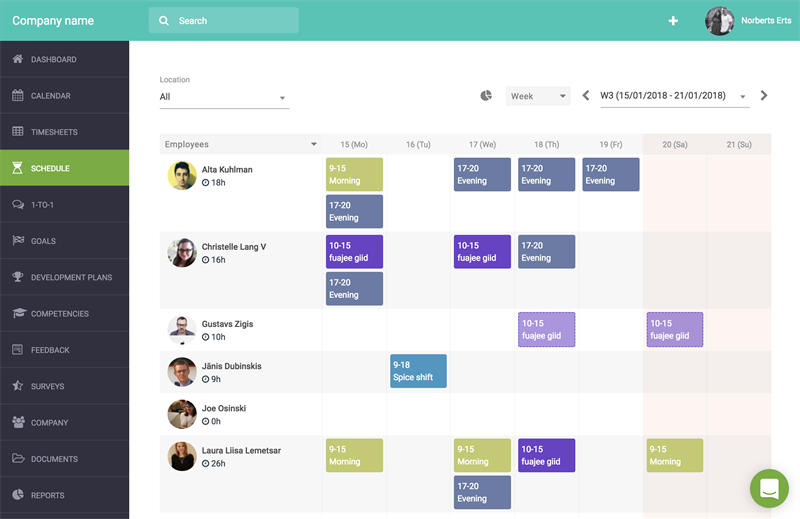This screenshot has height=519, width=800.
Task: Select Laura's Thursday 10-15 fuajee gild shift
Action: pyautogui.click(x=546, y=455)
